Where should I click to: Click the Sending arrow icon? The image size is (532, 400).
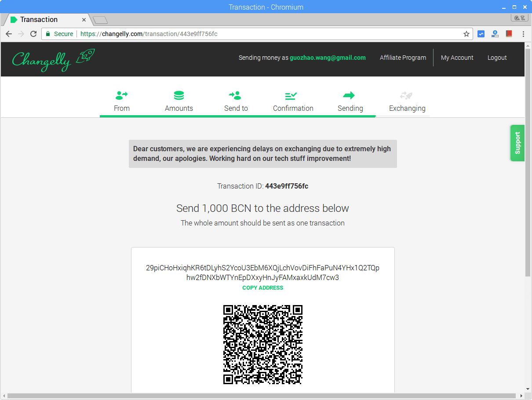click(x=349, y=95)
